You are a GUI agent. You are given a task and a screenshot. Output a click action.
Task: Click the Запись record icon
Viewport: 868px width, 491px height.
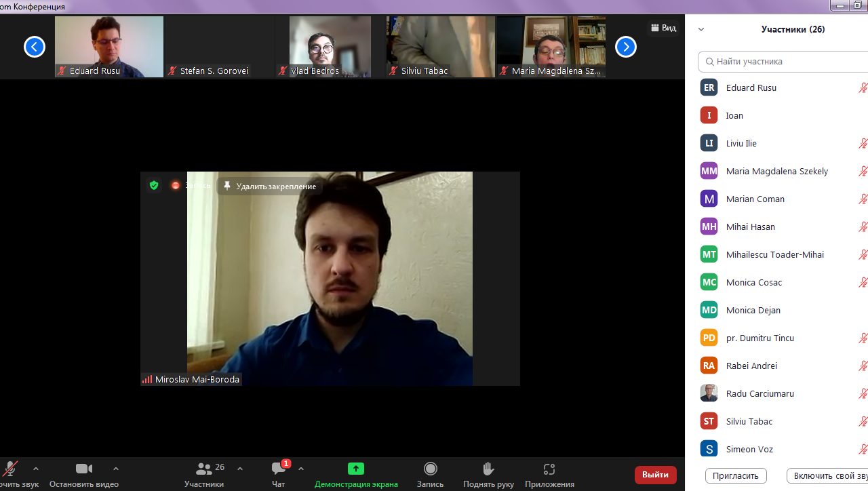(430, 469)
